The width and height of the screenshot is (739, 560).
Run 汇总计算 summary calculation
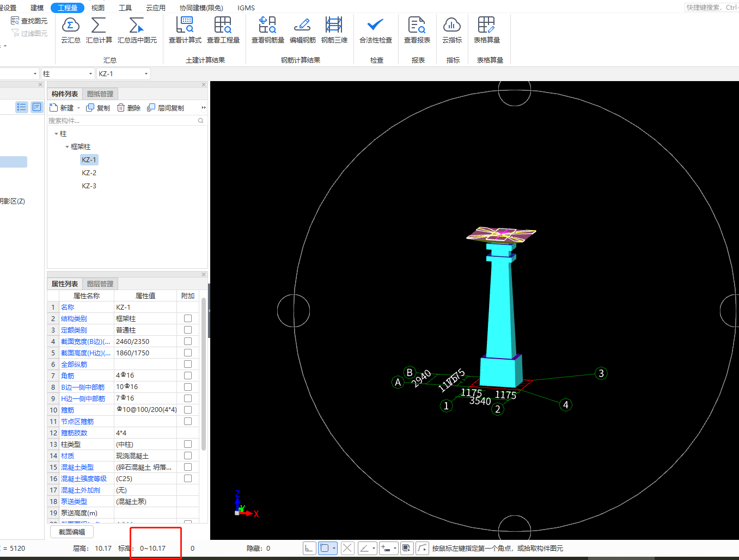pos(99,30)
